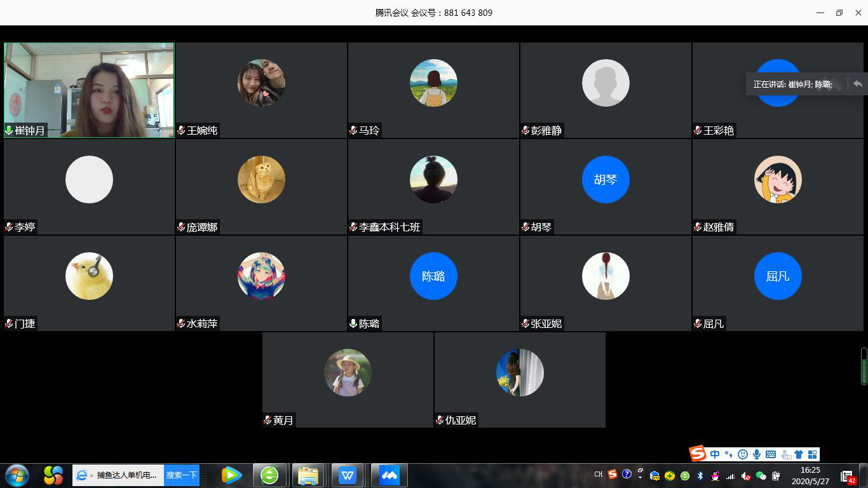Click 陈璐's active microphone icon
Viewport: 868px width, 488px height.
[353, 323]
